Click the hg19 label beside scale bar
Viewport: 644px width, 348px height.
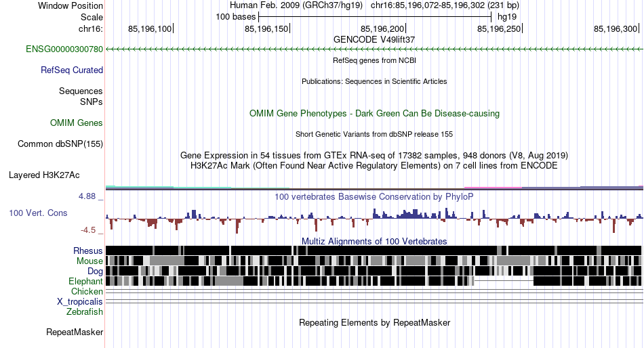coord(507,17)
